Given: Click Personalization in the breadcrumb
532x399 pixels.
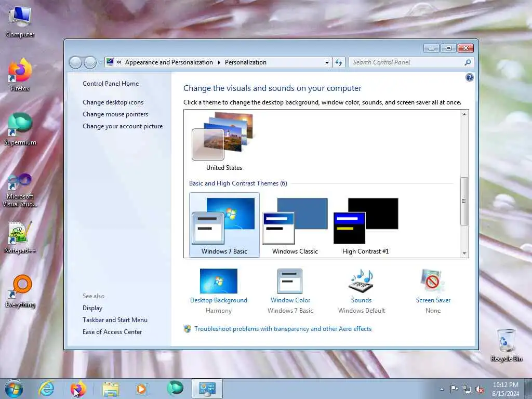Looking at the screenshot, I should [x=246, y=62].
